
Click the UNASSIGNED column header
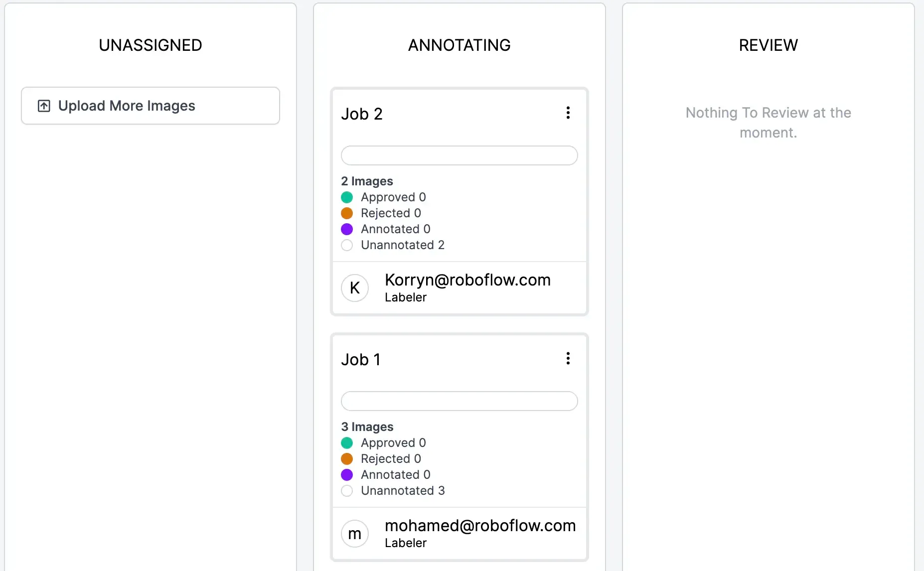(151, 45)
